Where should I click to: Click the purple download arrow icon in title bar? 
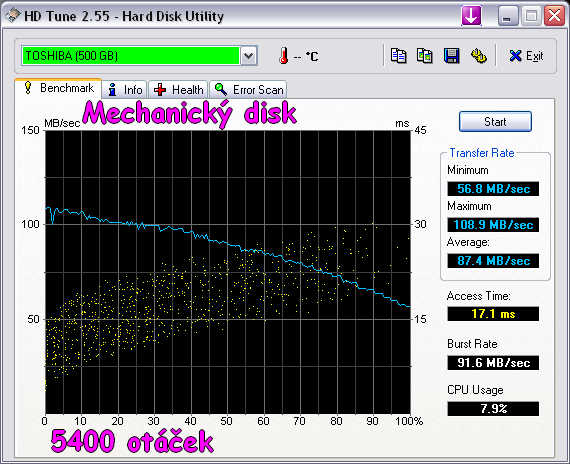(471, 16)
